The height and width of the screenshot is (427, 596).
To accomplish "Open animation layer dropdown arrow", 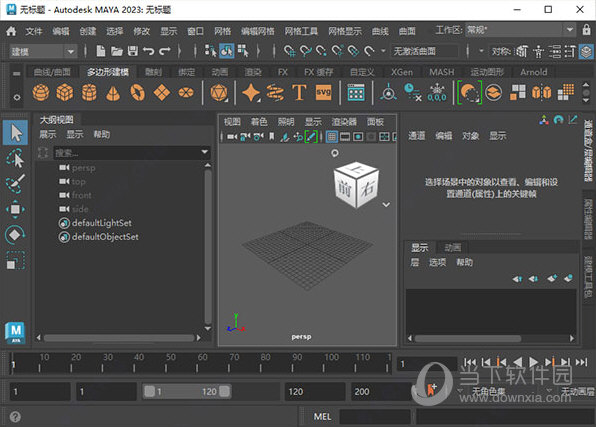I will 549,391.
